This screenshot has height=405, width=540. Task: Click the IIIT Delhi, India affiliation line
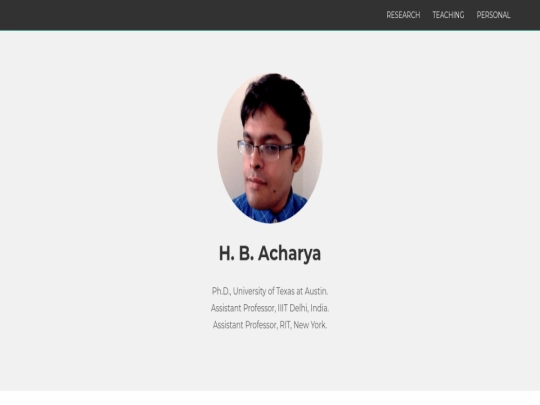coord(270,308)
